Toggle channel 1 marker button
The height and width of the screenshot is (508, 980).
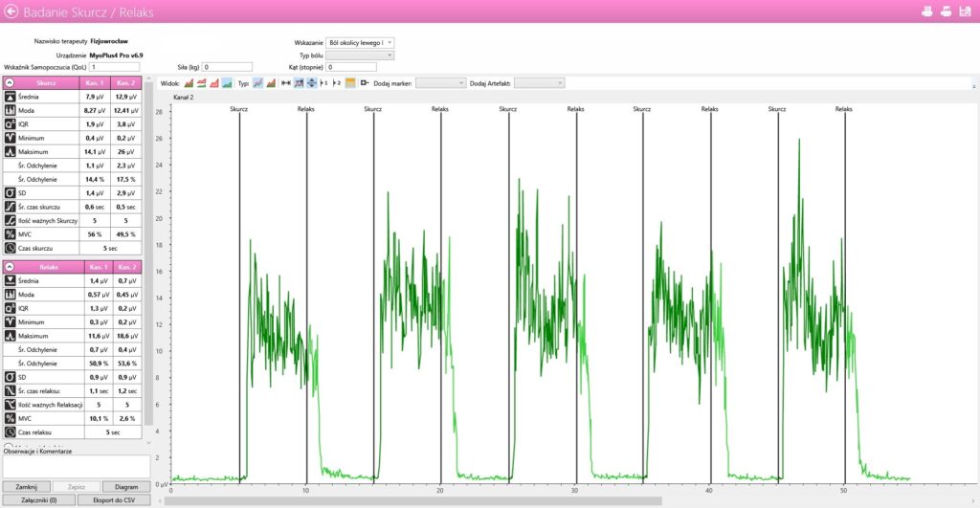pos(324,83)
